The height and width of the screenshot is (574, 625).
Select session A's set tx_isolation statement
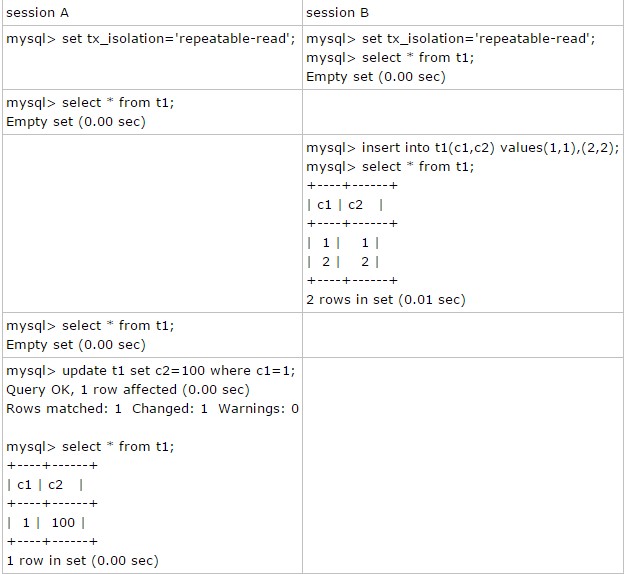tap(150, 39)
